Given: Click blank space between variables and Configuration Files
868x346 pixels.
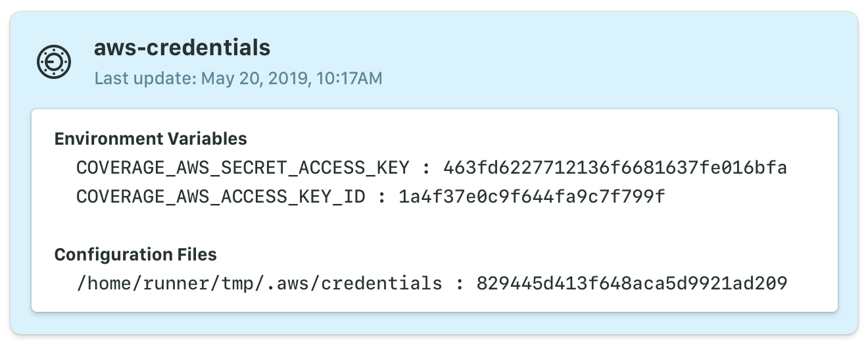Looking at the screenshot, I should [434, 226].
